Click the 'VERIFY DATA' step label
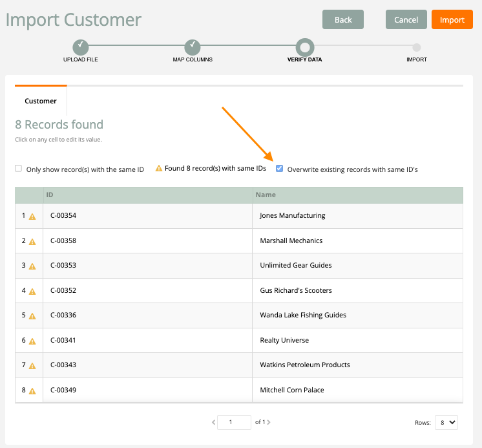 (x=304, y=59)
